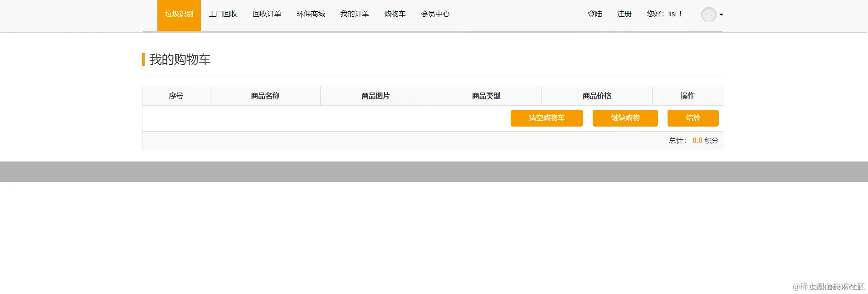
Task: Click the 您好: lisi greeting text
Action: pyautogui.click(x=664, y=14)
